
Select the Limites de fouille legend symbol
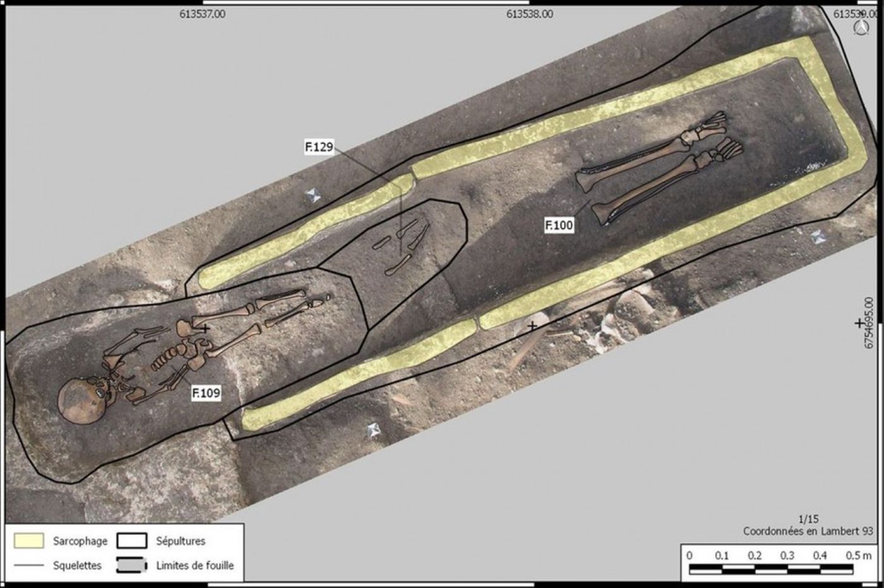click(x=132, y=565)
